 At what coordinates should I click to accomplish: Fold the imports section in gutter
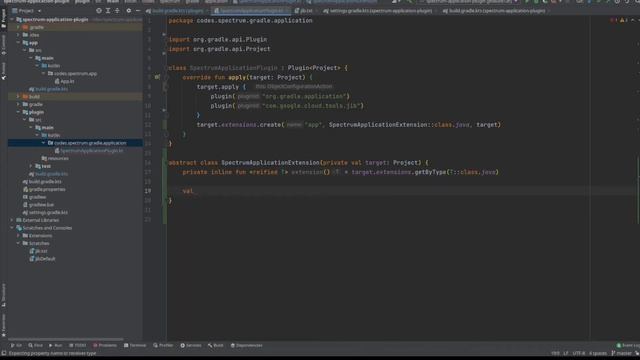click(x=164, y=35)
